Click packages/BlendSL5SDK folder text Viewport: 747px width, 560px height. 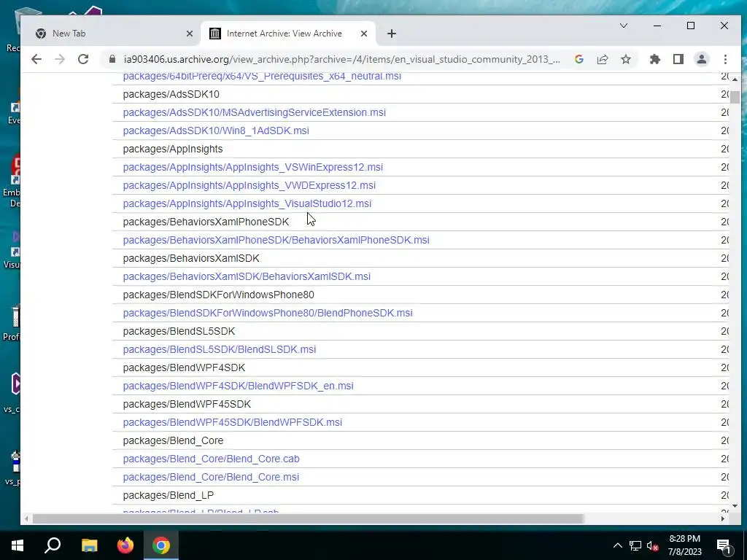tap(179, 331)
